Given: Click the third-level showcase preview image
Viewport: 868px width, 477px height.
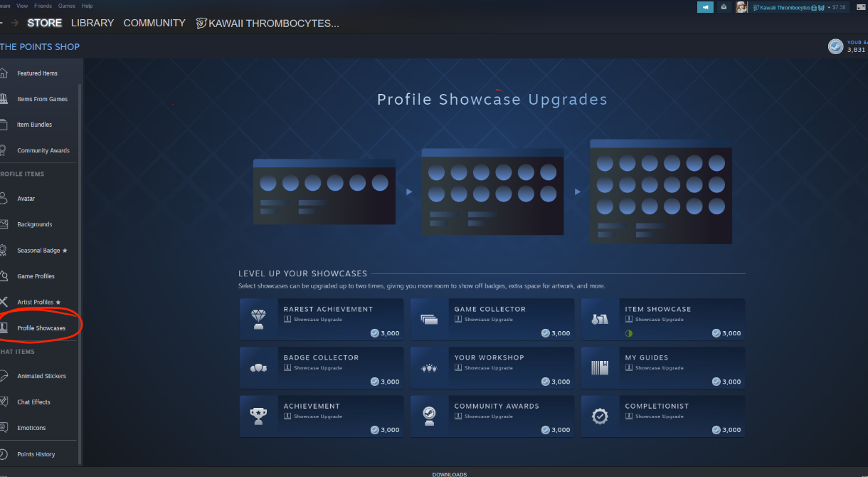Looking at the screenshot, I should pyautogui.click(x=661, y=192).
